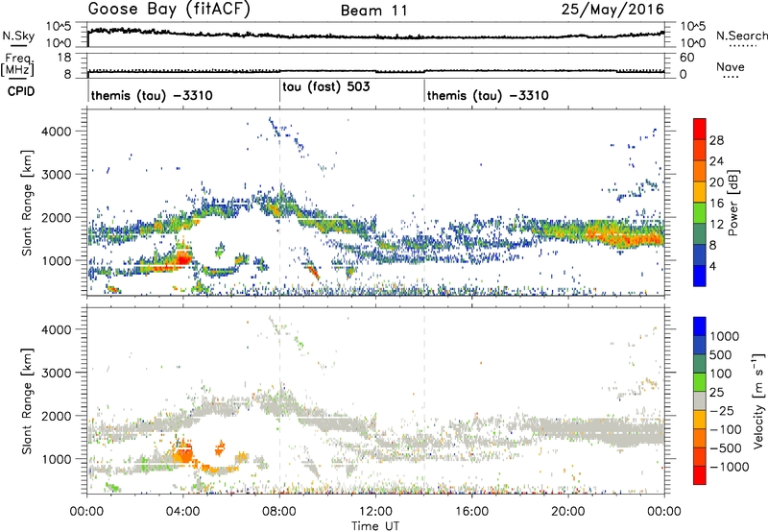Click the first 'themis (tau) -3310' CPID label
The image size is (768, 532).
152,95
